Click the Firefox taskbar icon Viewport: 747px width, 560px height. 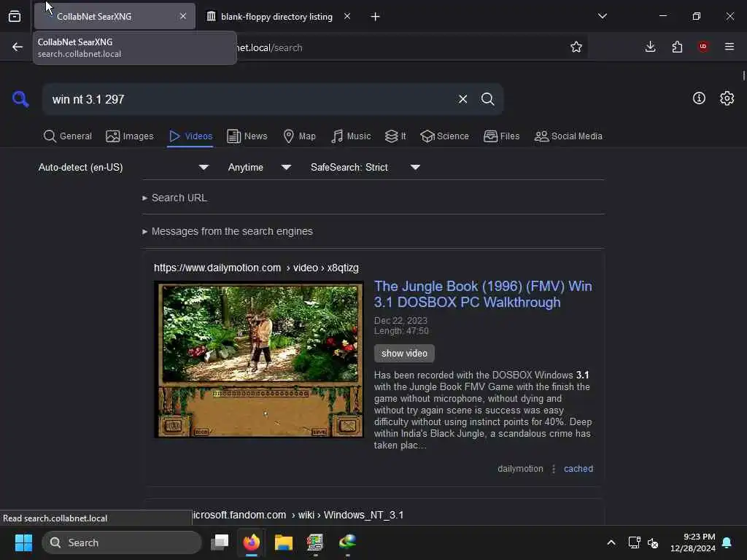tap(252, 542)
